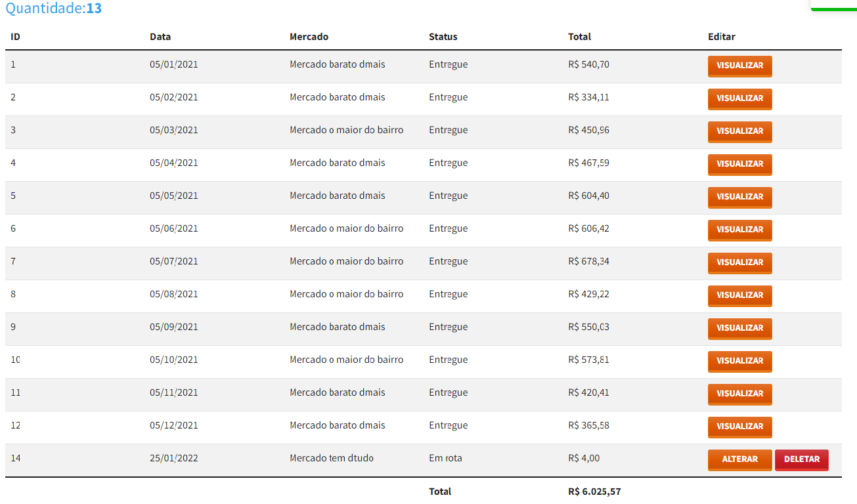857x504 pixels.
Task: Click Mercado cell for order 05/03/2021
Action: click(347, 130)
